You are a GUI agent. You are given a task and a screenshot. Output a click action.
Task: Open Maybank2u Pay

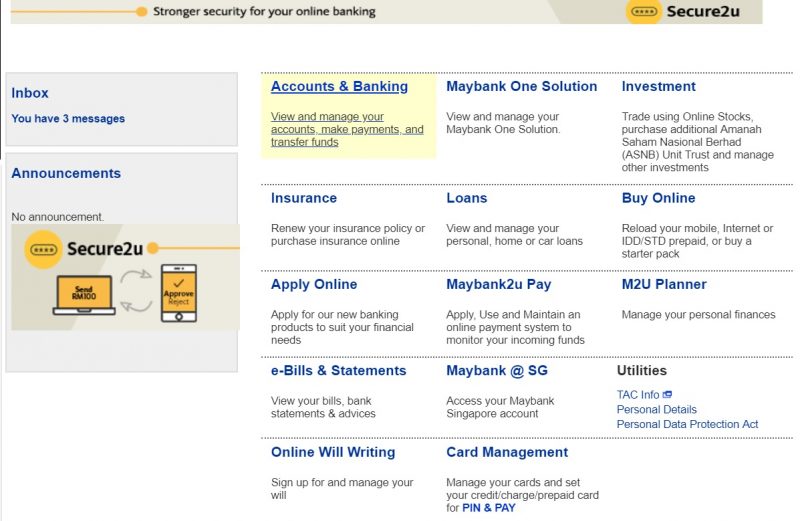point(498,284)
